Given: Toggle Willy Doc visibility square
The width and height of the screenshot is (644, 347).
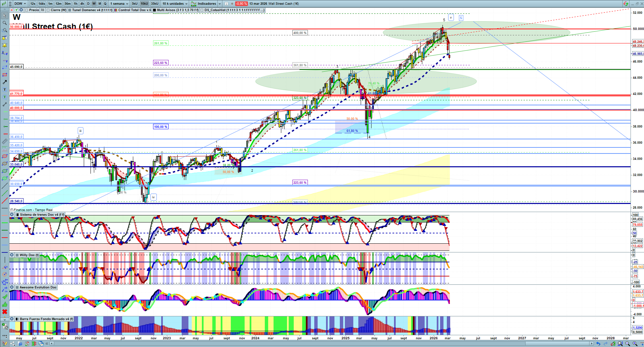Looking at the screenshot, I should pyautogui.click(x=17, y=255).
